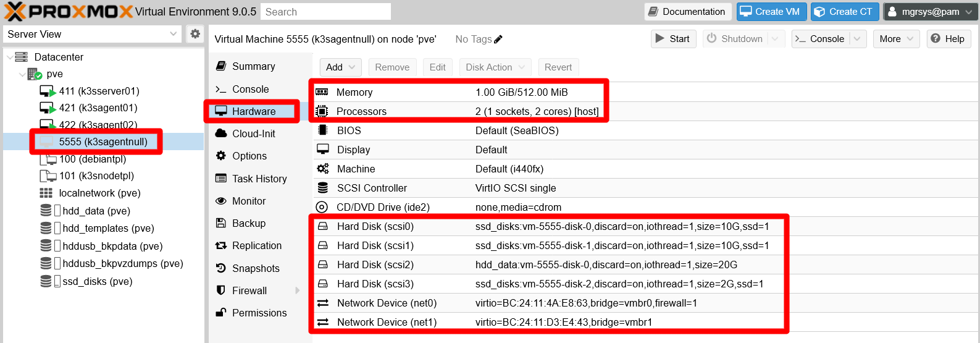Click the Datacenter server icon
Viewport: 980px width, 343px height.
pos(22,57)
